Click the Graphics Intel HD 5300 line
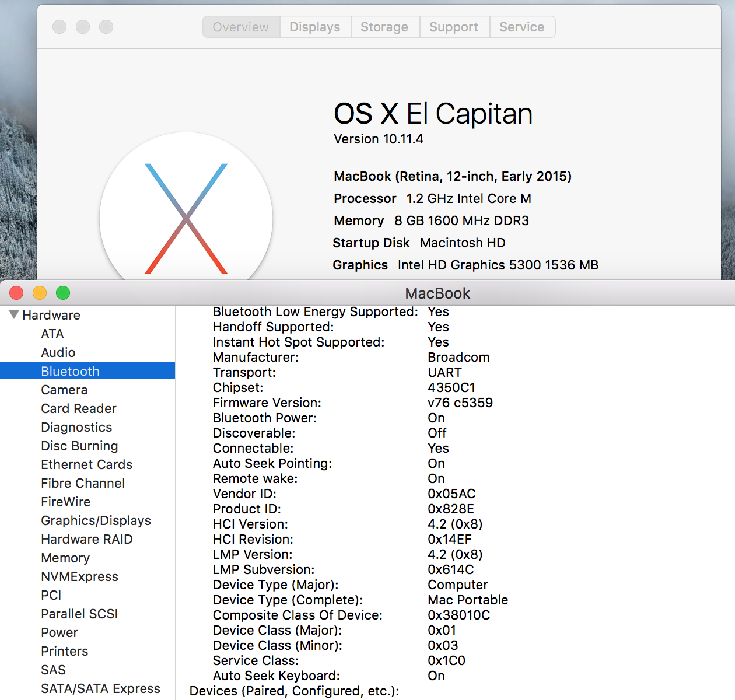735x700 pixels. [466, 265]
